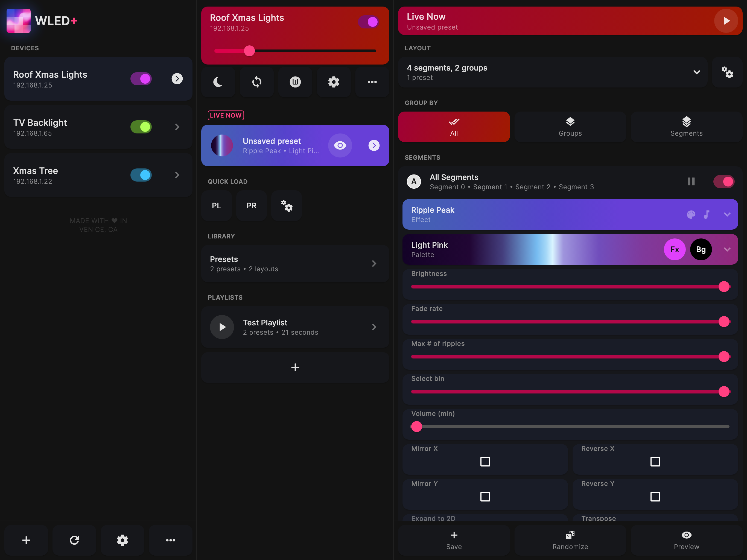Expand the Light Pink palette chevron

pos(727,250)
